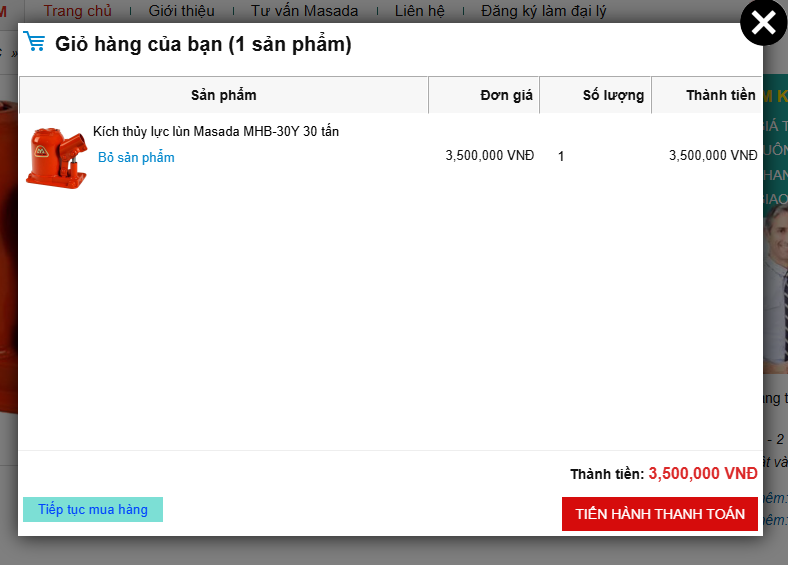Open 'Liên hệ' menu item
Viewport: 788px width, 565px height.
pos(420,11)
